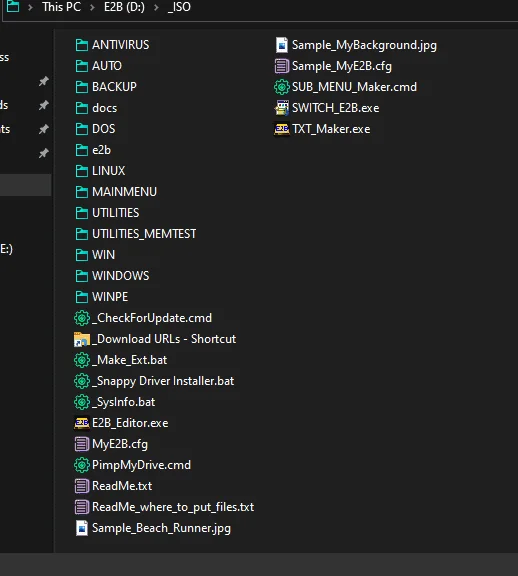Click the TXT_Maker.exe application icon
518x576 pixels.
coord(281,129)
